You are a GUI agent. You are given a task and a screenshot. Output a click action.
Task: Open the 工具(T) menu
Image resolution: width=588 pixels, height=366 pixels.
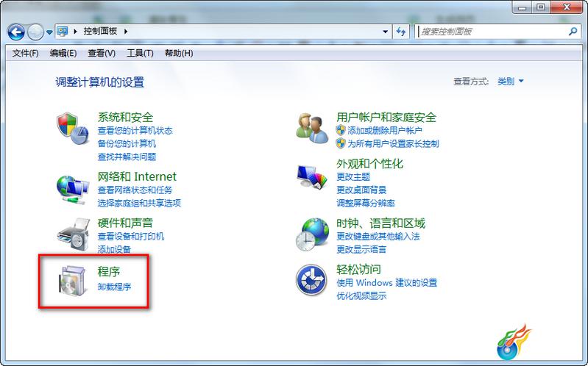point(141,53)
